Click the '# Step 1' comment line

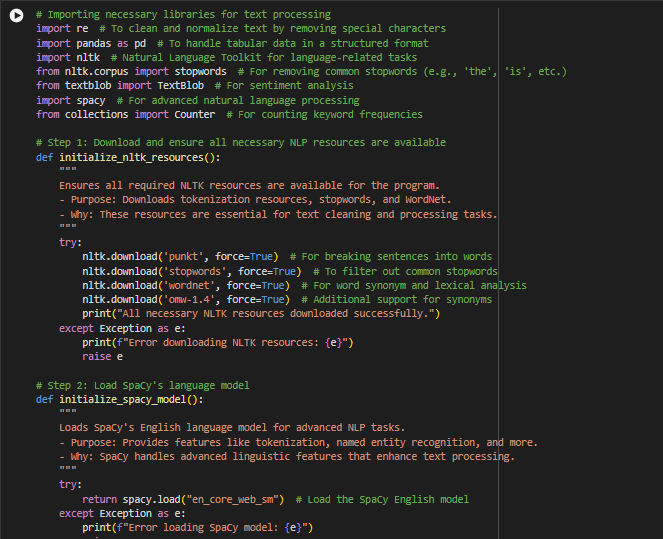tap(241, 142)
